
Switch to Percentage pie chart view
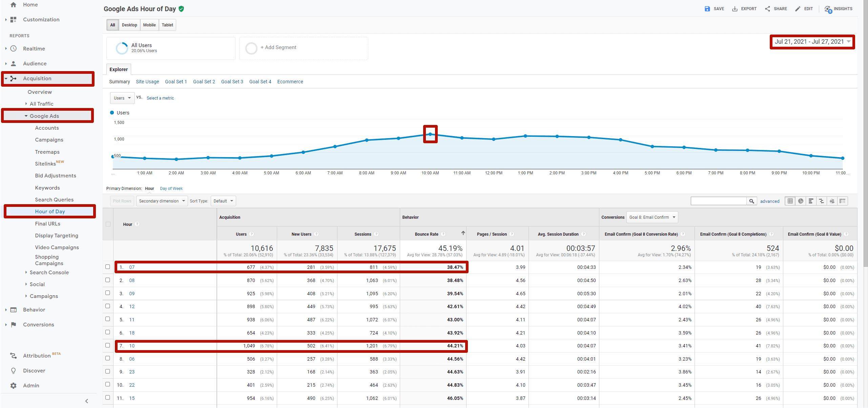pyautogui.click(x=801, y=201)
